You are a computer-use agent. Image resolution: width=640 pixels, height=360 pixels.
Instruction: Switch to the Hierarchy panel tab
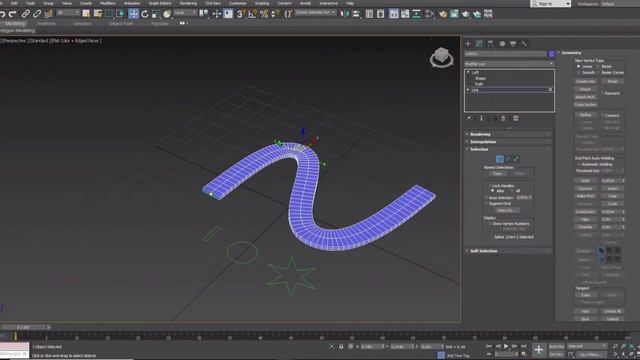coord(491,44)
